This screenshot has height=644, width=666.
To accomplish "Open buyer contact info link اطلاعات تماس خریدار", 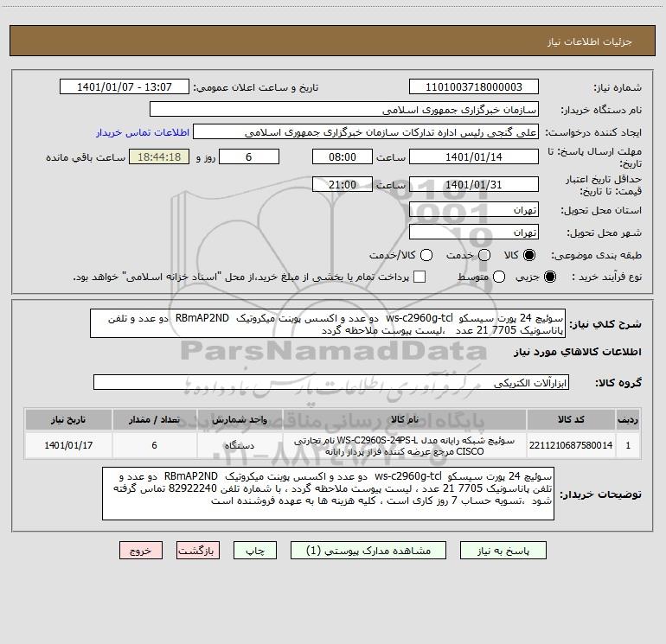I will click(x=143, y=132).
